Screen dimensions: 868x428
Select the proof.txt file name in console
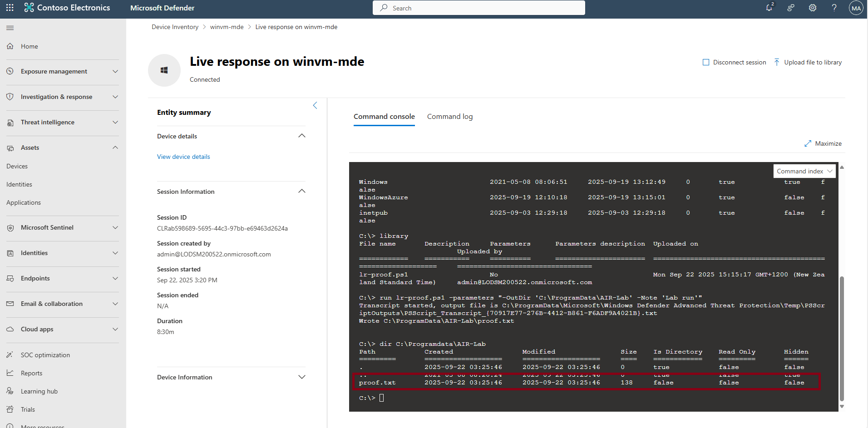(377, 383)
